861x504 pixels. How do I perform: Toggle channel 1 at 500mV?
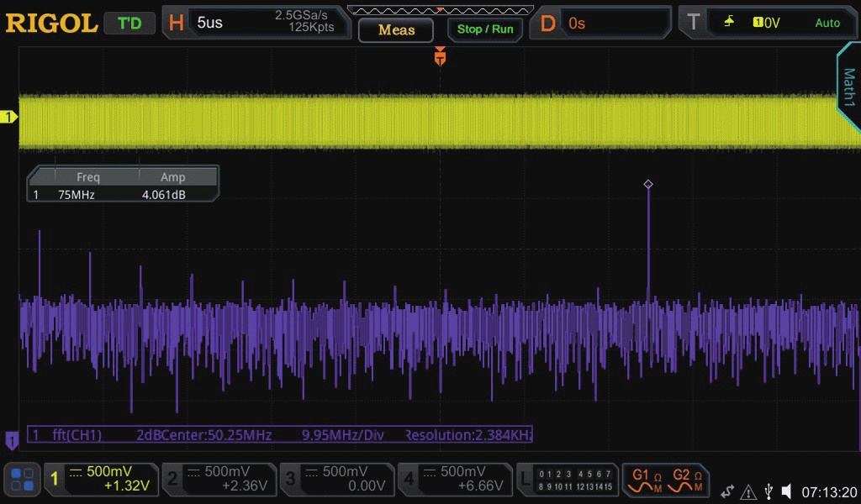tap(103, 480)
